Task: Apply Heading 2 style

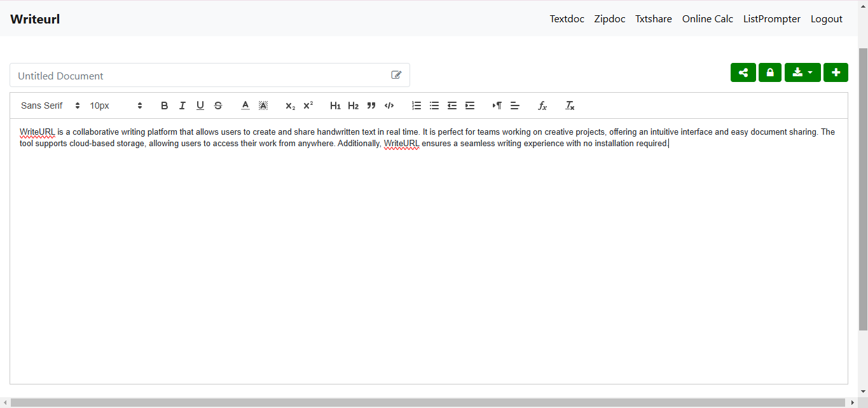Action: tap(353, 105)
